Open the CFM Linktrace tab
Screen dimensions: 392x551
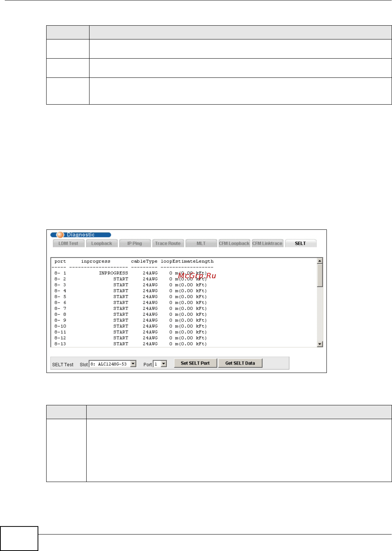click(267, 243)
